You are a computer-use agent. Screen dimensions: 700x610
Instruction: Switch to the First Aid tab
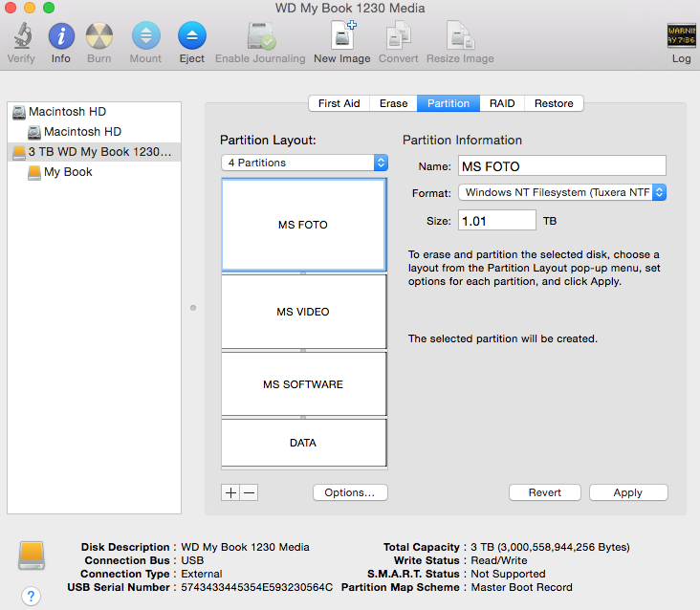339,103
